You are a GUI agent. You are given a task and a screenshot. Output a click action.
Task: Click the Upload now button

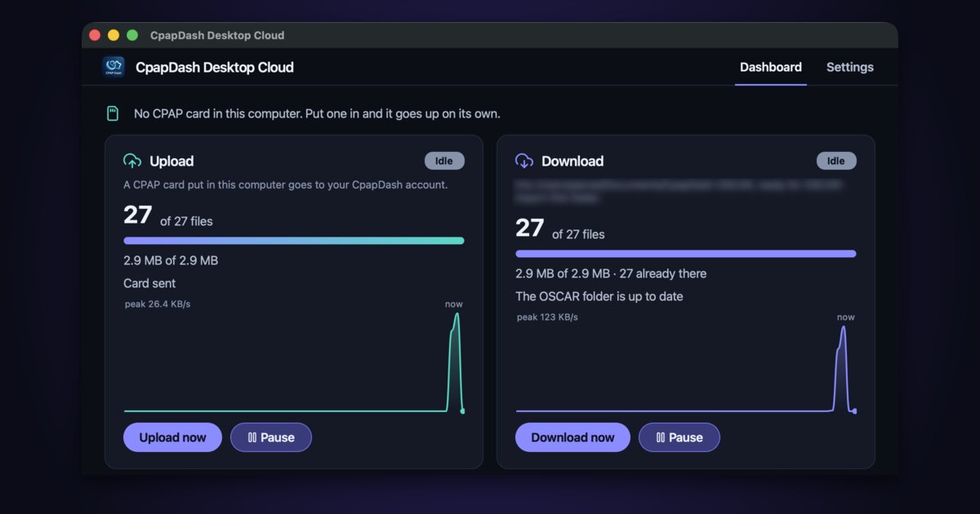click(x=172, y=437)
